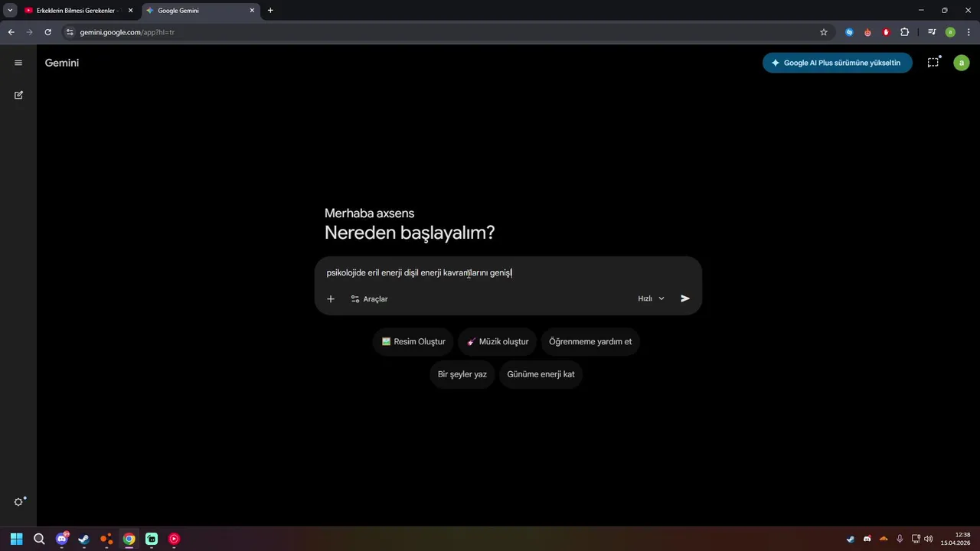Open Gemini settings gear in the sidebar
This screenshot has height=551, width=980.
pos(19,502)
